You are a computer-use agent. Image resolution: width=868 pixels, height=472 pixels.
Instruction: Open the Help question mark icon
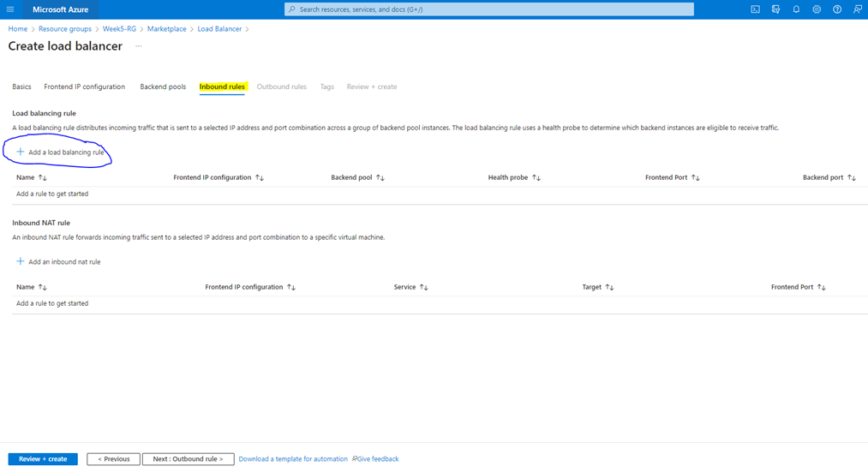pyautogui.click(x=837, y=9)
